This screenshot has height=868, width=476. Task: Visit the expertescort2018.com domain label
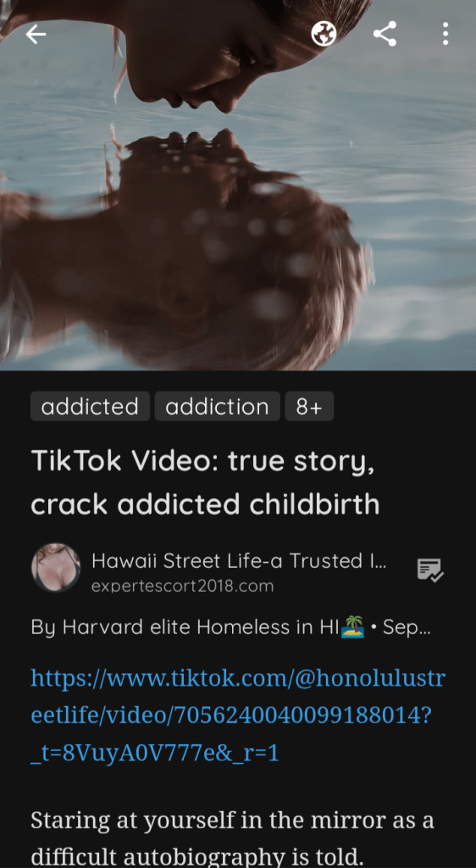182,586
